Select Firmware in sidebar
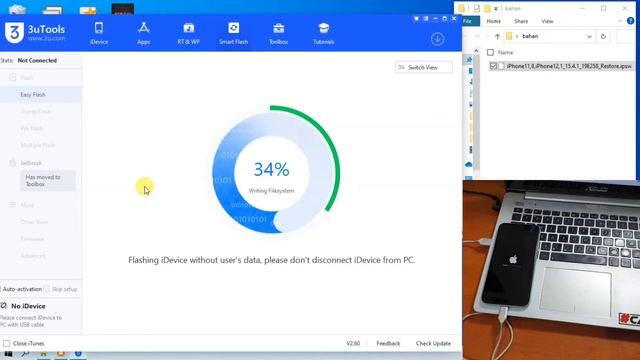Screen dimensions: 640x360 coord(32,239)
